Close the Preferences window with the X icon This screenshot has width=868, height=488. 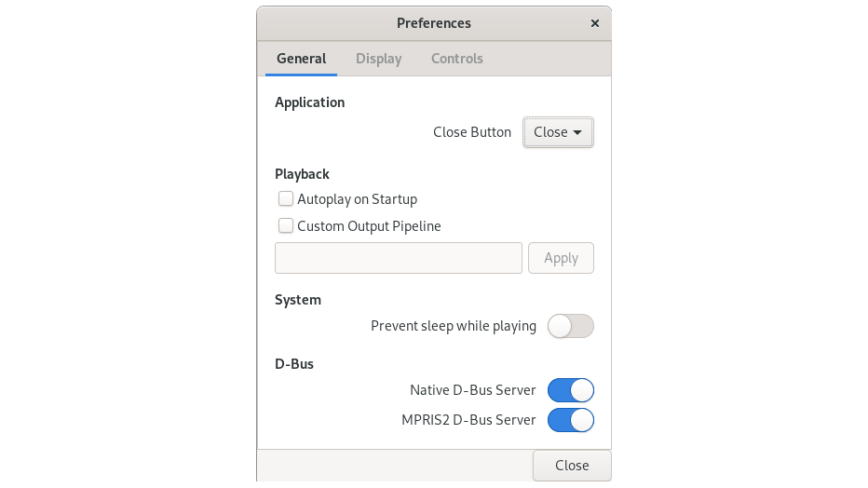click(x=595, y=23)
